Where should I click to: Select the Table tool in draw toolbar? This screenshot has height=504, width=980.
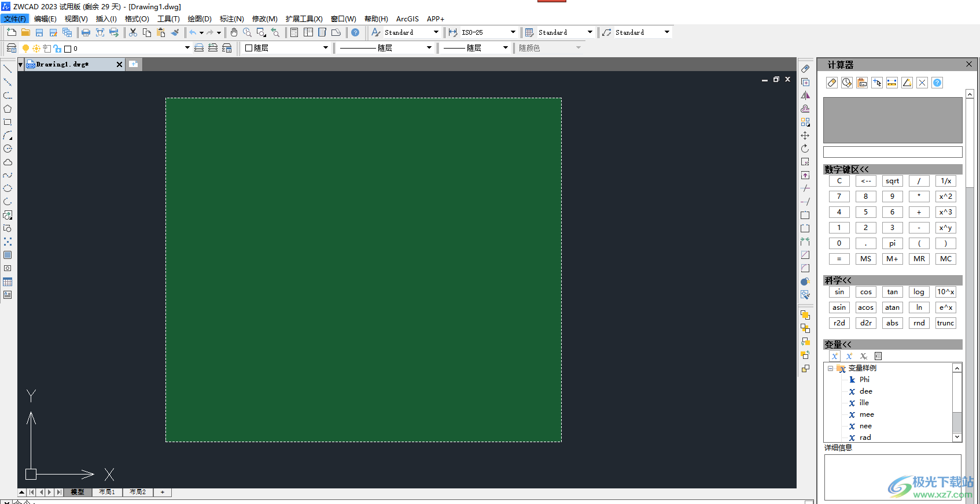point(8,282)
